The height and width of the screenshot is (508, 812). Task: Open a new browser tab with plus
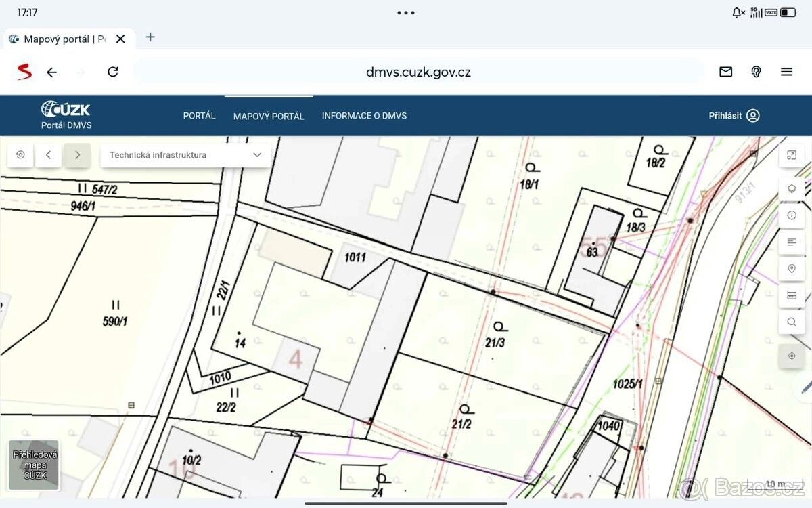click(150, 37)
